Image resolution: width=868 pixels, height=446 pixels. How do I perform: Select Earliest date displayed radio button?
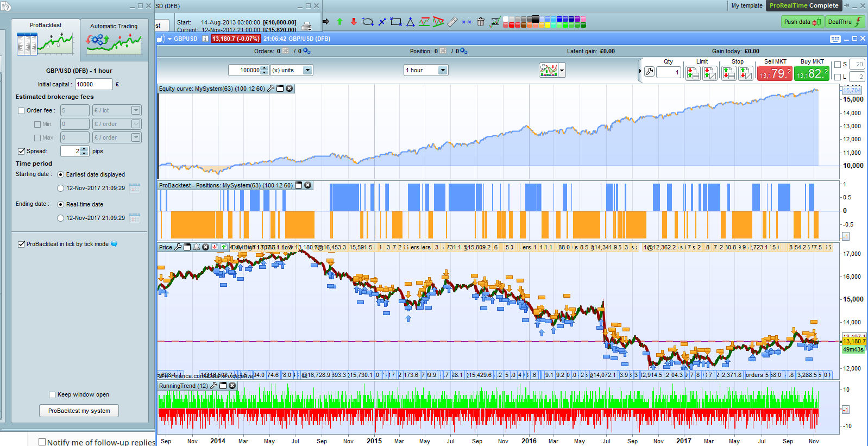coord(60,174)
